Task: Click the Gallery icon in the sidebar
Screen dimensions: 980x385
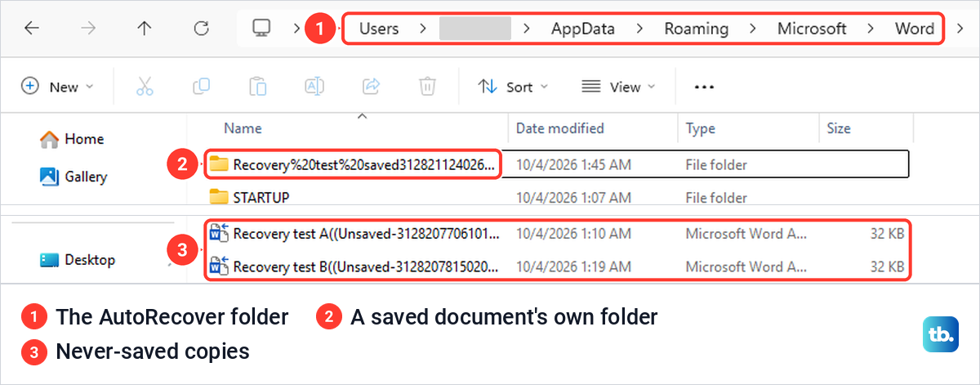Action: [49, 176]
